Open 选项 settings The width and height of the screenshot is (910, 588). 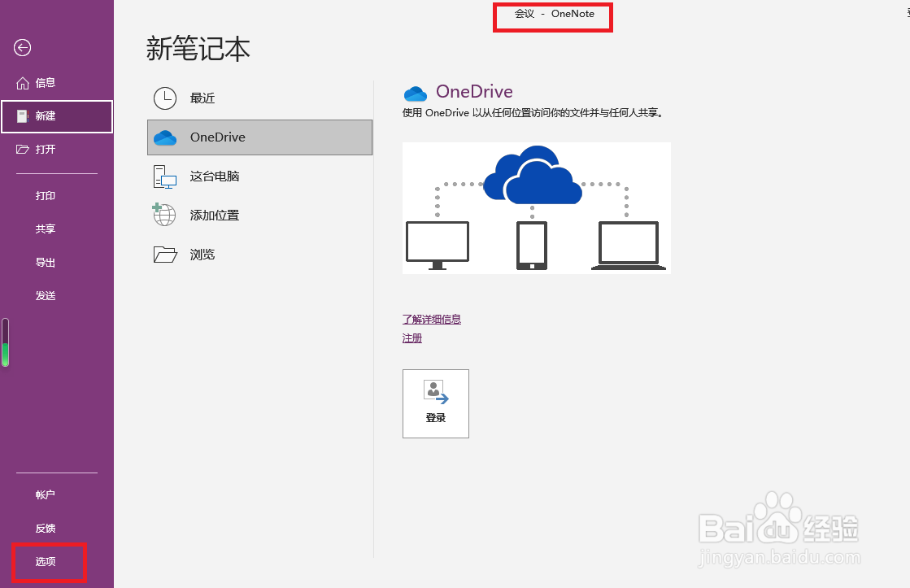click(46, 561)
